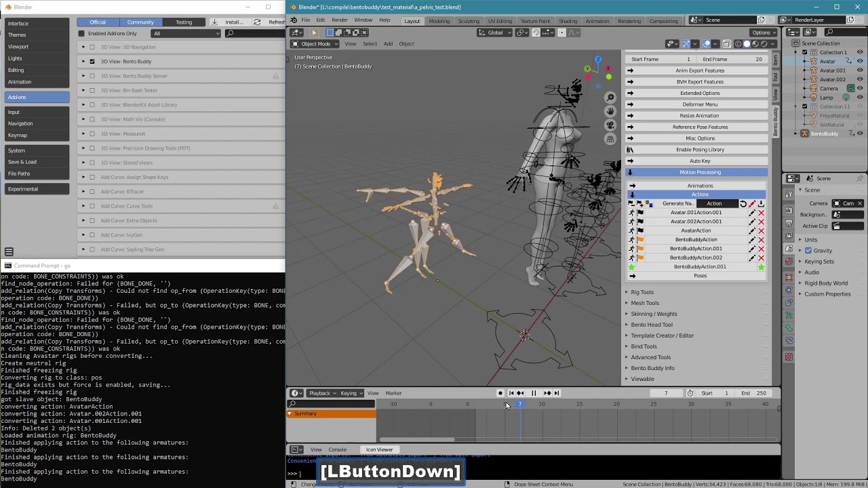Image resolution: width=868 pixels, height=488 pixels.
Task: Edit BentoBuddyAction using its pencil icon
Action: [x=752, y=240]
